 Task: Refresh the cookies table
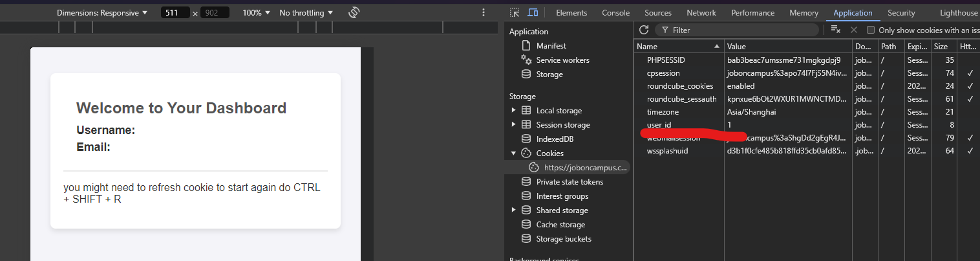(x=643, y=30)
